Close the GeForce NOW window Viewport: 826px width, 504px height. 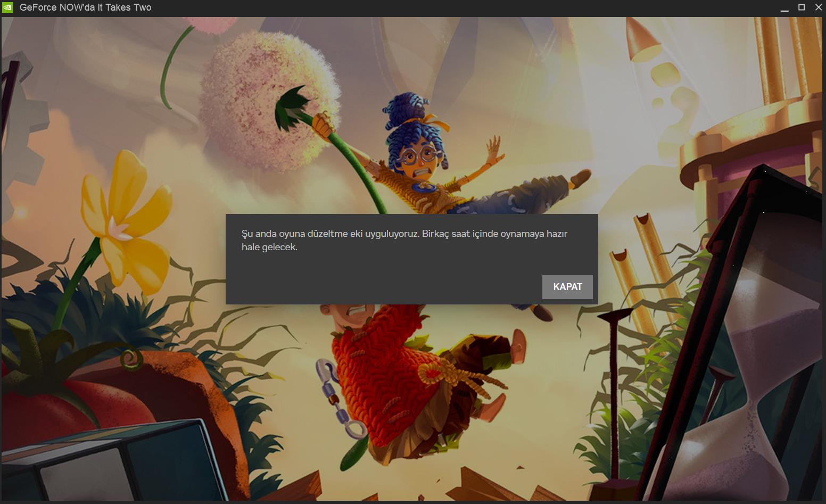(x=819, y=7)
